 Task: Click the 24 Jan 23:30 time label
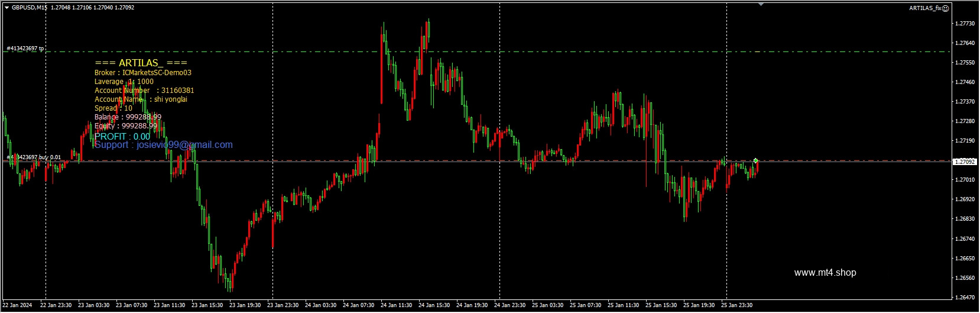pos(510,306)
